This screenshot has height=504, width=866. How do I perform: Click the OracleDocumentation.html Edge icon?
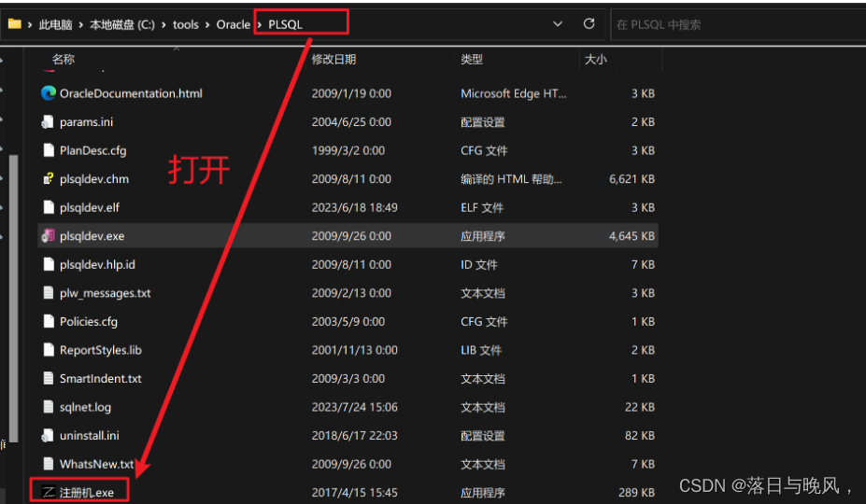pos(49,93)
